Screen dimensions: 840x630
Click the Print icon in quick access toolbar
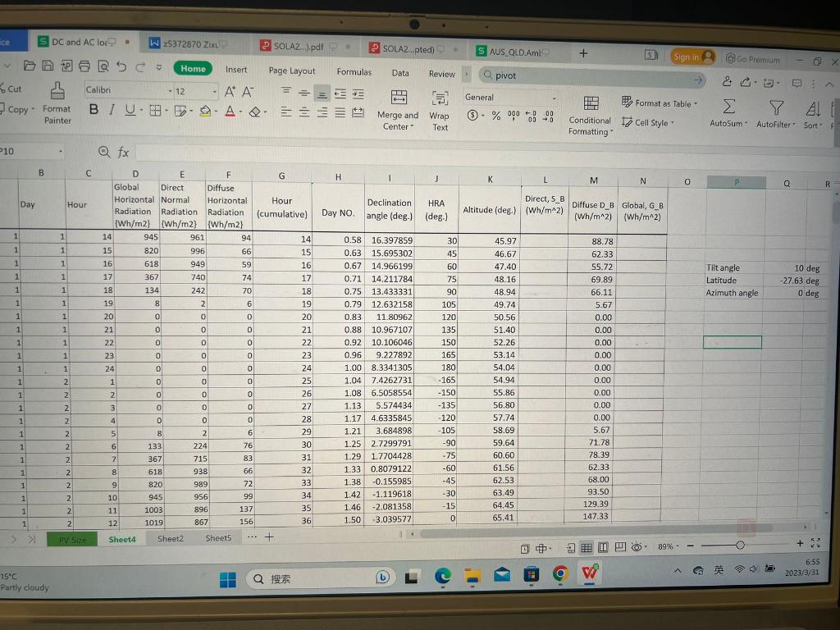pyautogui.click(x=84, y=66)
